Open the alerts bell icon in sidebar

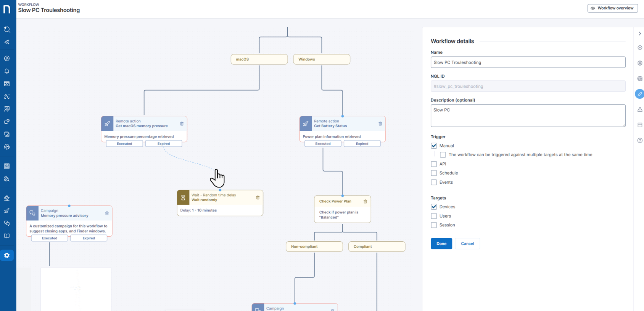coord(7,71)
